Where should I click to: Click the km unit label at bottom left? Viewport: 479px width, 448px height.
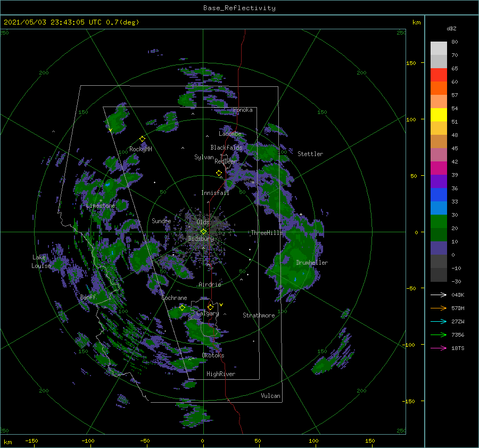click(x=8, y=442)
